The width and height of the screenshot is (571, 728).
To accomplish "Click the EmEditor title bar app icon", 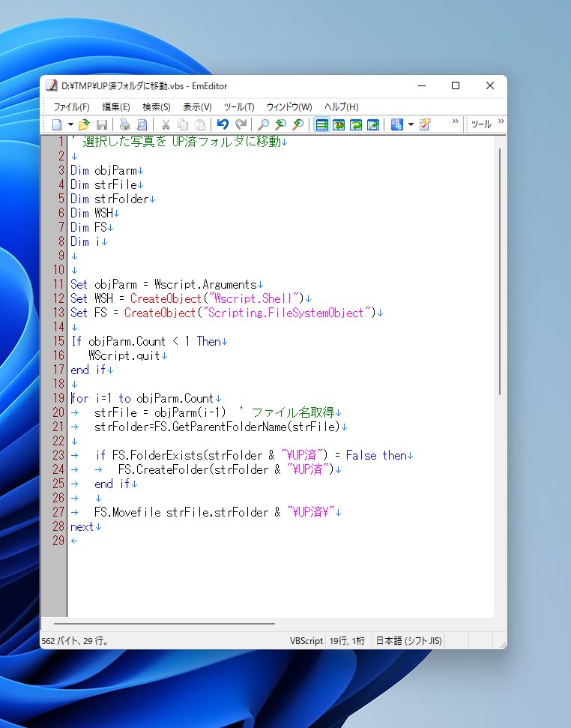I will pyautogui.click(x=52, y=85).
